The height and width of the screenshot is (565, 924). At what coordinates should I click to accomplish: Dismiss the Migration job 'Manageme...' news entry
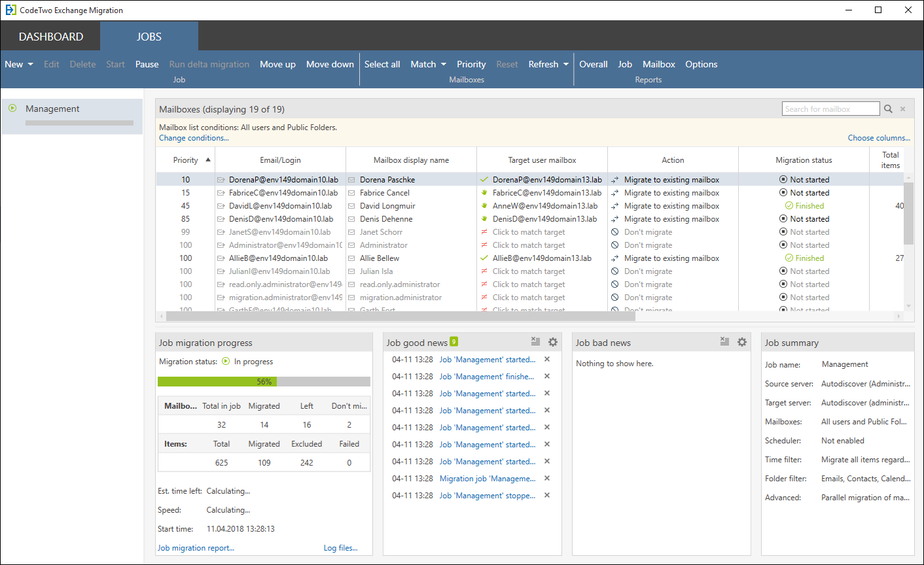pos(547,478)
